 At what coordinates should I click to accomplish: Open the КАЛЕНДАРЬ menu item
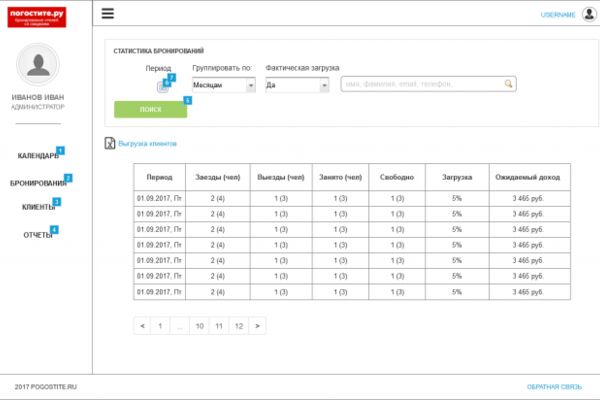[x=38, y=155]
